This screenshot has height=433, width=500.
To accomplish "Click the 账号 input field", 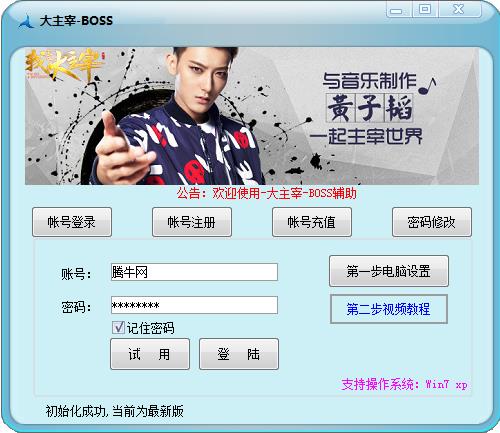I will [194, 272].
